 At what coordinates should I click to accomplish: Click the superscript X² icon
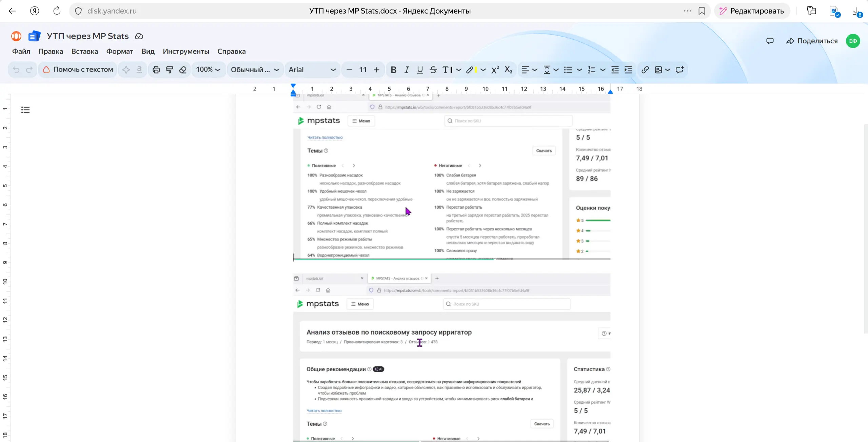coord(495,70)
